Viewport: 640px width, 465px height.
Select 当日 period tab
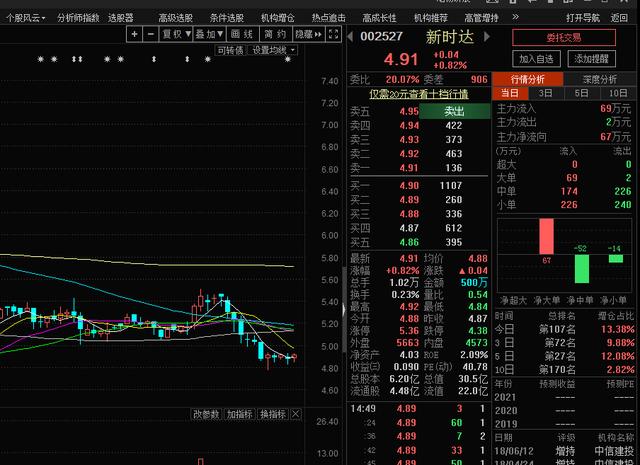tap(510, 93)
